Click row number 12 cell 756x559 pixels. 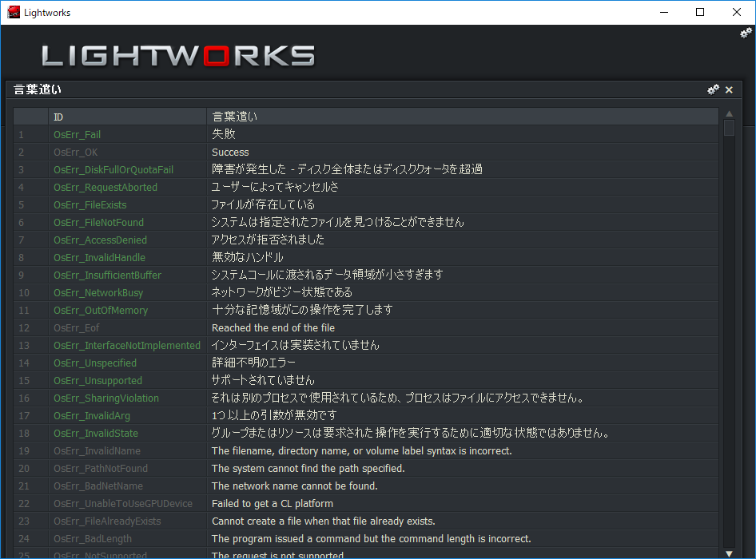click(31, 328)
